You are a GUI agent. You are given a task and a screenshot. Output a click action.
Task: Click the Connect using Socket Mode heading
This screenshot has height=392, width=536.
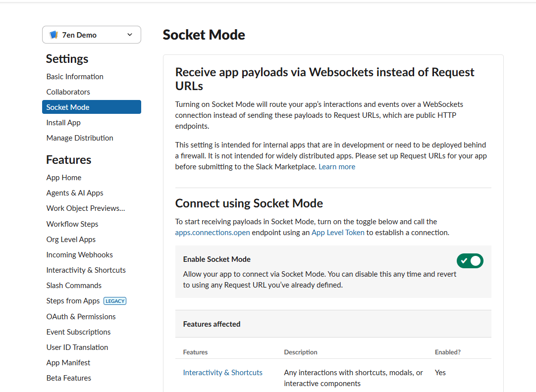pyautogui.click(x=249, y=203)
